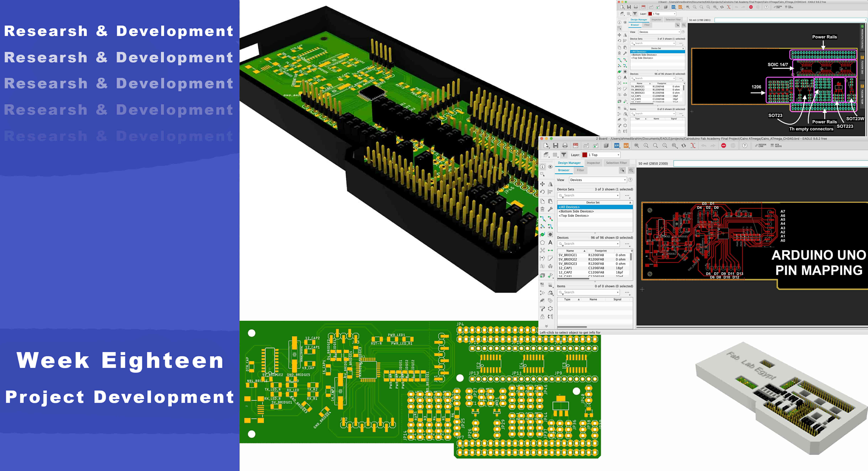
Task: Click Footprint column header in larger window
Action: coord(600,251)
